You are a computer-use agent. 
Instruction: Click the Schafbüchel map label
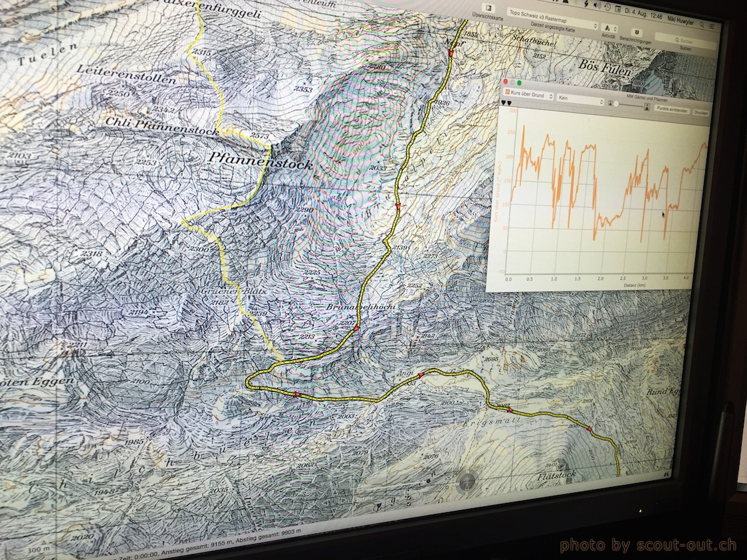click(x=534, y=41)
